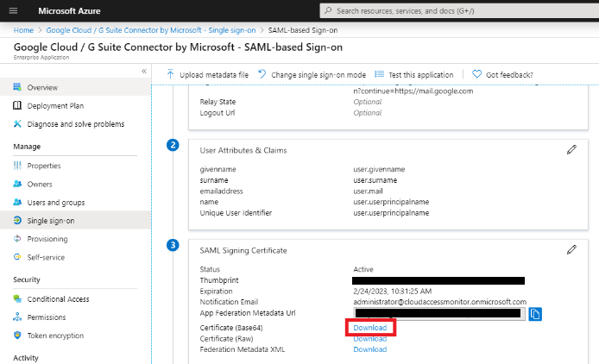Copy the App Federation Metadata Url
The height and width of the screenshot is (364, 599).
535,314
